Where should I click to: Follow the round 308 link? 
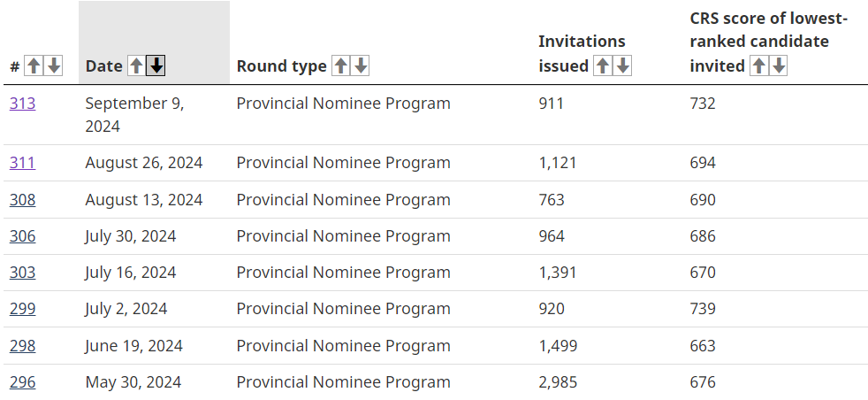22,200
